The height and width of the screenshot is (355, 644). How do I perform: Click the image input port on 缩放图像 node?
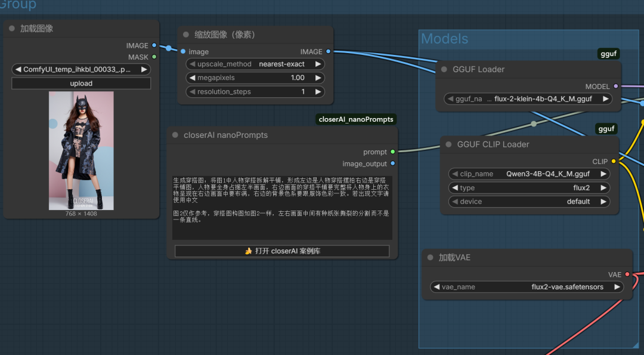coord(183,51)
